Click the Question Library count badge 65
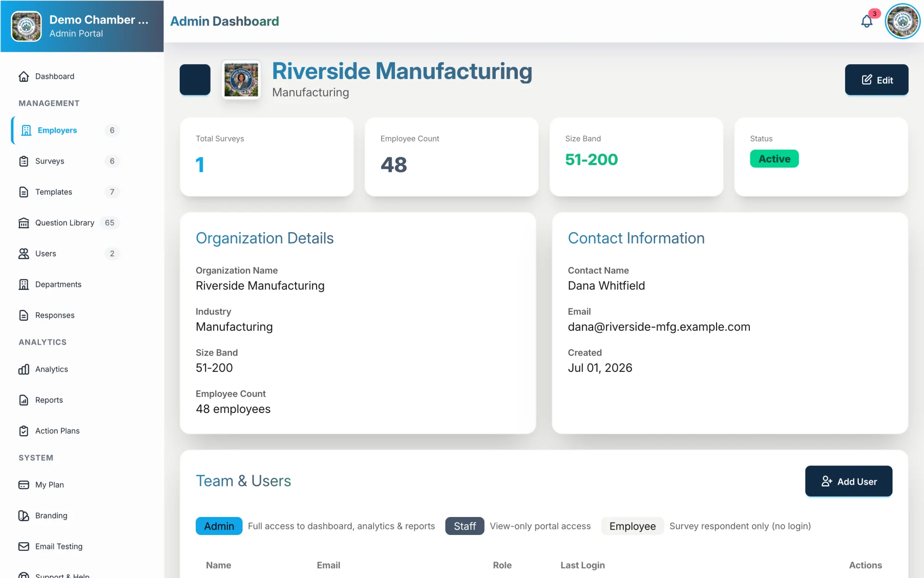924x578 pixels. 109,223
